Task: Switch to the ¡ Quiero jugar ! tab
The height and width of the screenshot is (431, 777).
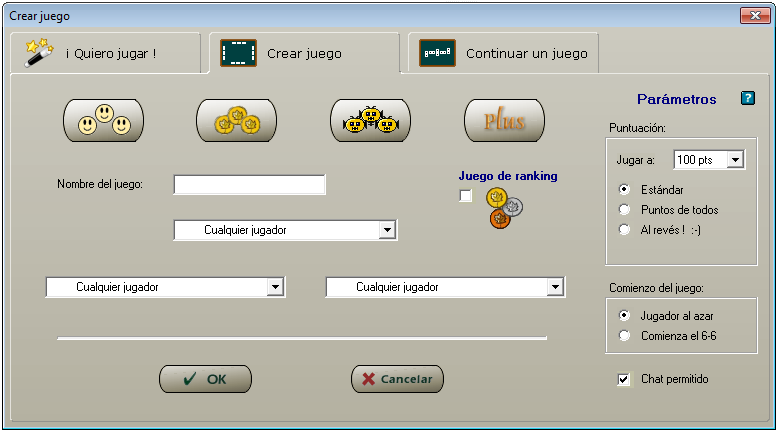Action: (x=106, y=53)
